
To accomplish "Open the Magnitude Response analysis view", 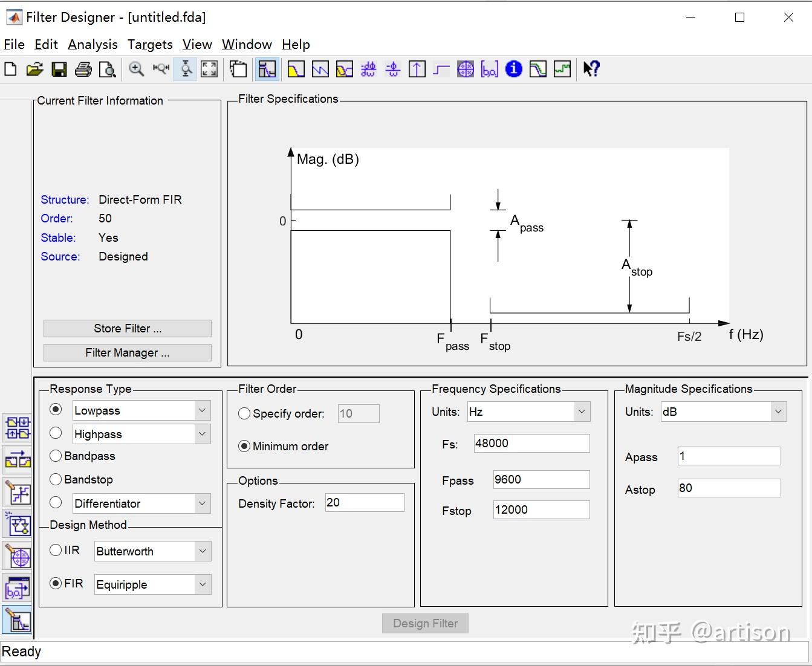I will [x=296, y=69].
